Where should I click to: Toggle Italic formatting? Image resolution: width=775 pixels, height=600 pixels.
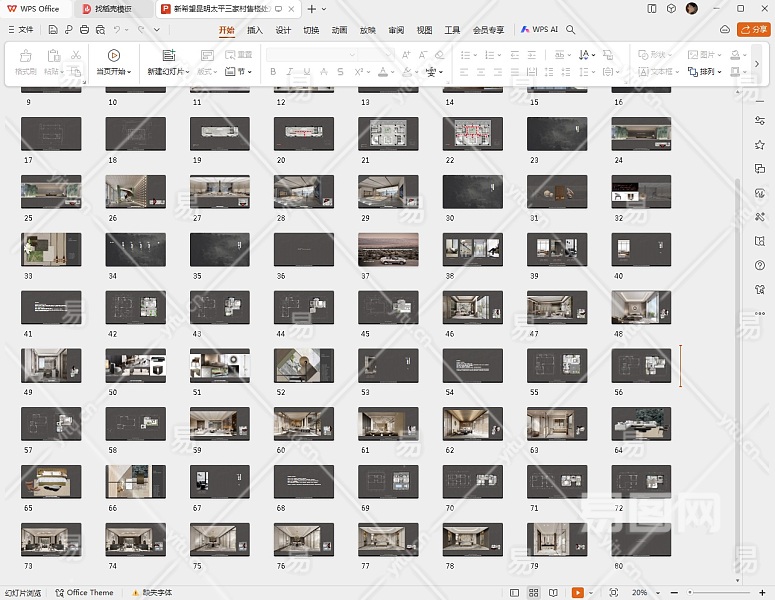[x=289, y=72]
